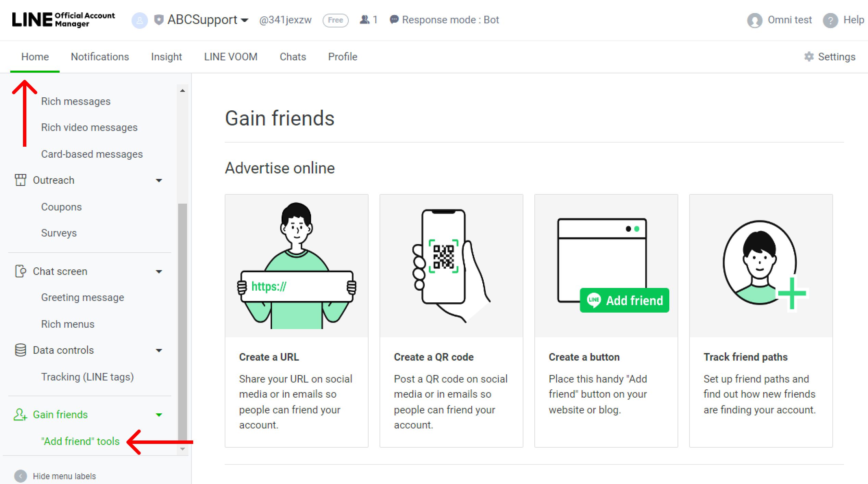
Task: Open the LINE VOOM tab
Action: [x=231, y=57]
